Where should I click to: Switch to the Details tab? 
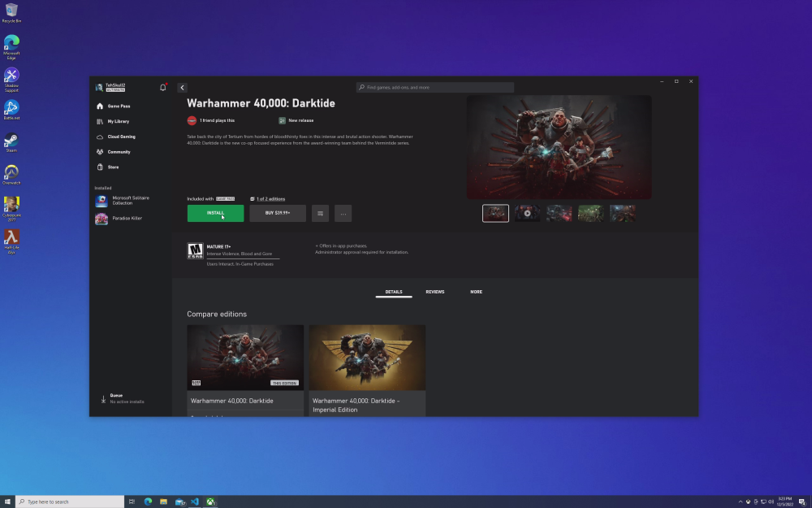pos(394,292)
